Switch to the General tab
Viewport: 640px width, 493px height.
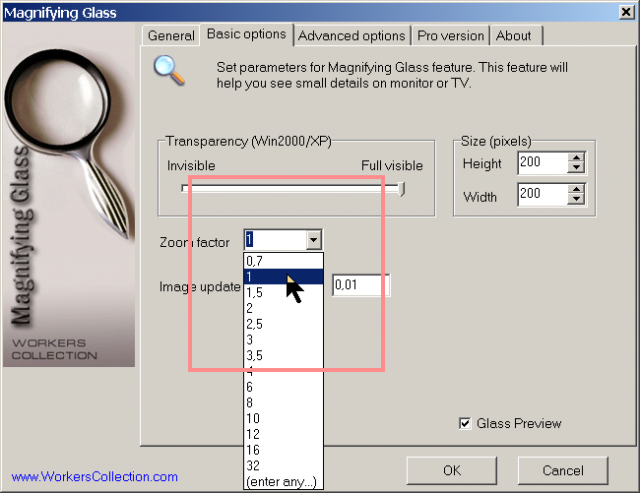click(171, 36)
